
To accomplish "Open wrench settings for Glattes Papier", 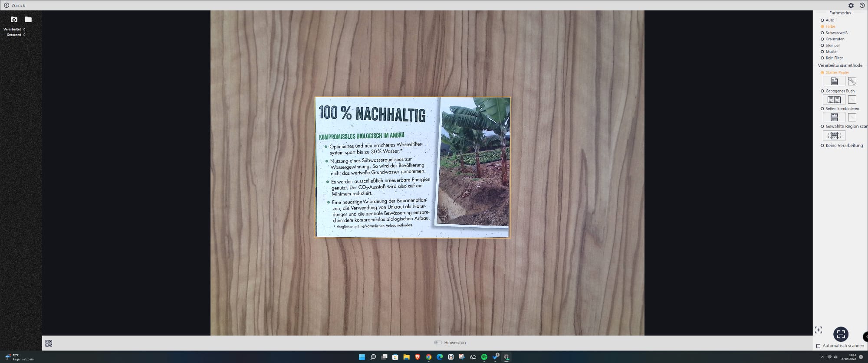I will click(852, 81).
